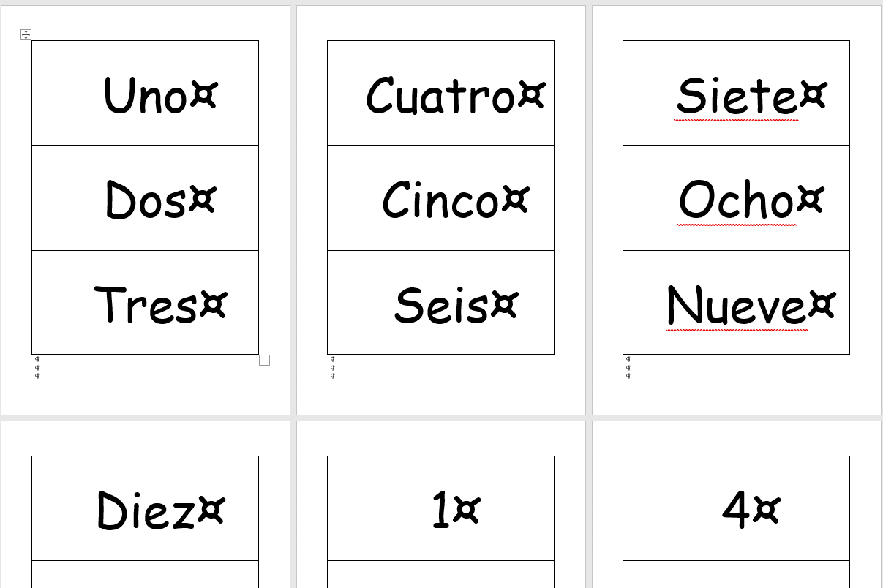Screen dimensions: 883x588
Task: Click the partially visible cell under 4
Action: 736,575
